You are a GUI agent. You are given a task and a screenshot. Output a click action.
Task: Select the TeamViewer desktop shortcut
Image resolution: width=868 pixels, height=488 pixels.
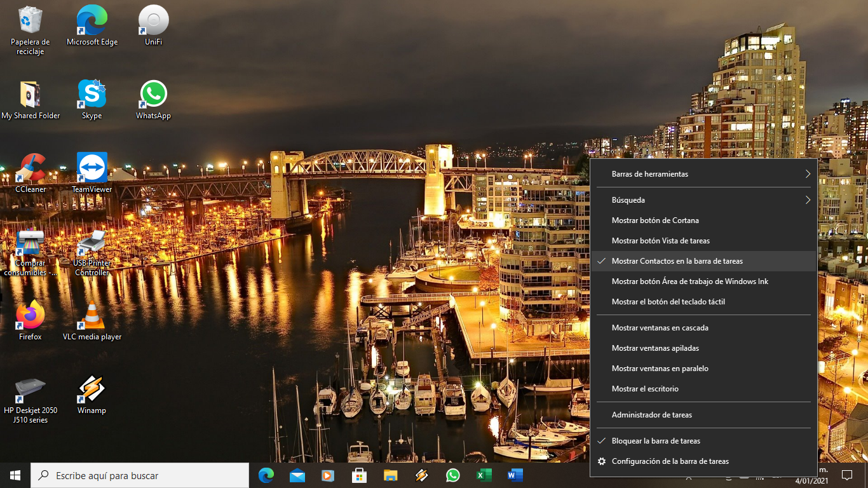pyautogui.click(x=92, y=173)
